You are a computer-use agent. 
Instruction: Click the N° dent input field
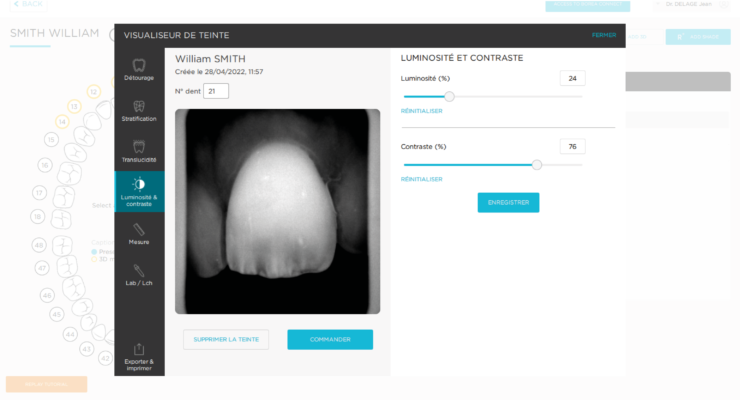point(216,91)
